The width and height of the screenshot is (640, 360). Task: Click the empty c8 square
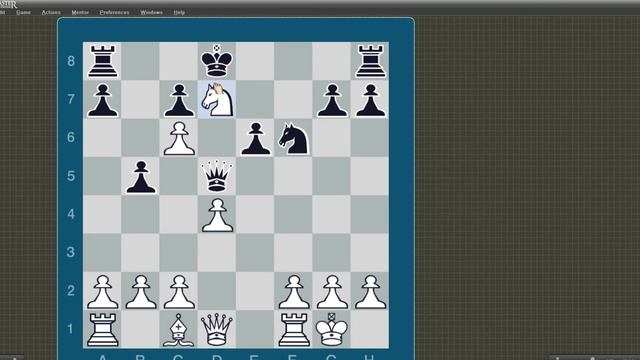coord(178,61)
